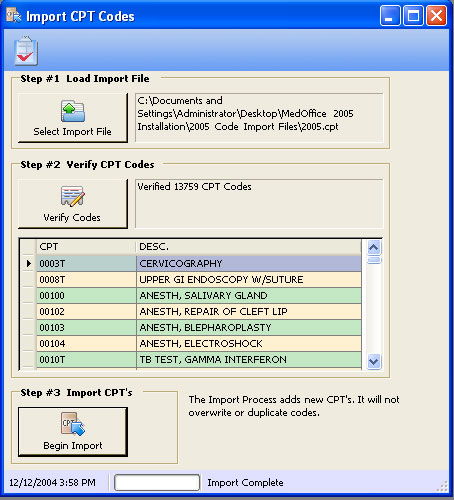Viewport: 454px width, 500px height.
Task: Click the TB TEST, GAMMA INTERFERON cell
Action: pyautogui.click(x=249, y=359)
